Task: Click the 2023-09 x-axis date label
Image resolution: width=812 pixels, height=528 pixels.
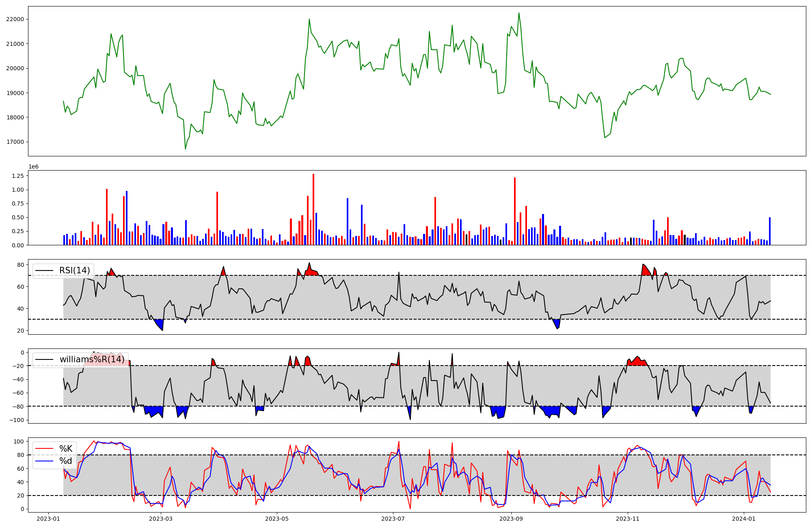Action: pyautogui.click(x=511, y=519)
